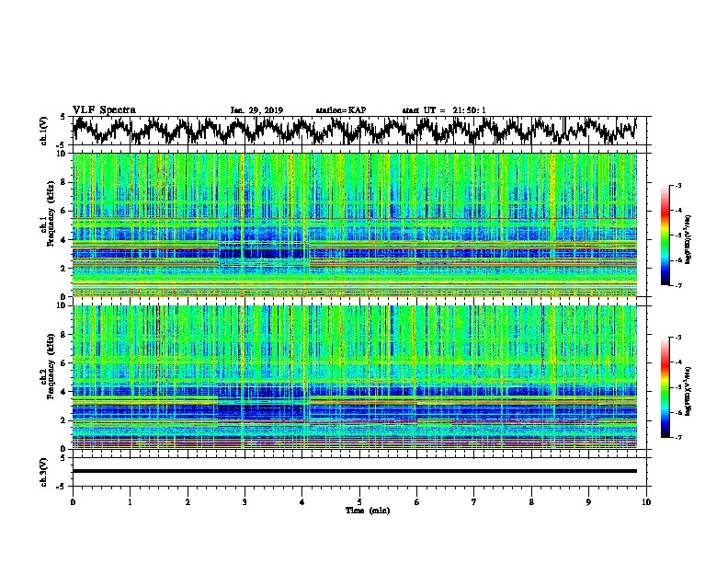Click the upper color bar's log(PSD) units label

point(688,240)
